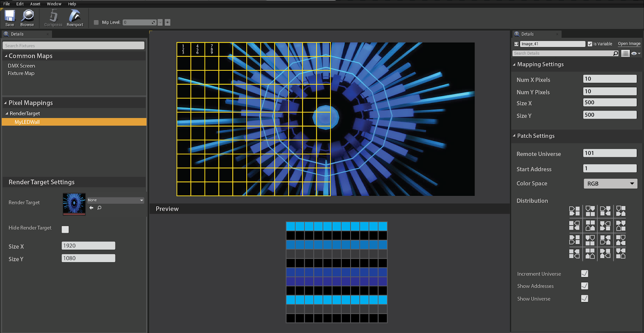644x333 pixels.
Task: Collapse the RenderTarget tree node
Action: [7, 113]
